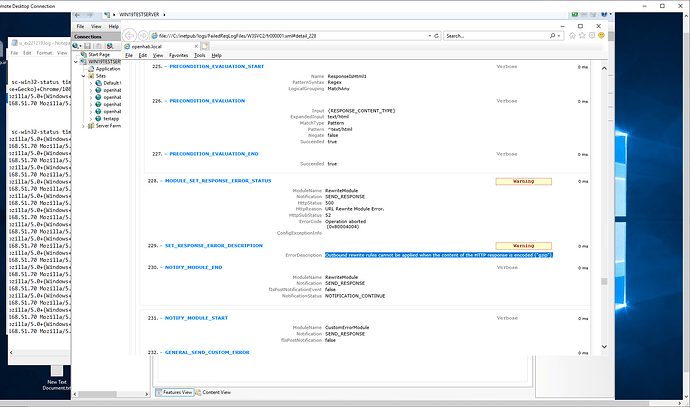Switch to the Content View tab

click(217, 393)
